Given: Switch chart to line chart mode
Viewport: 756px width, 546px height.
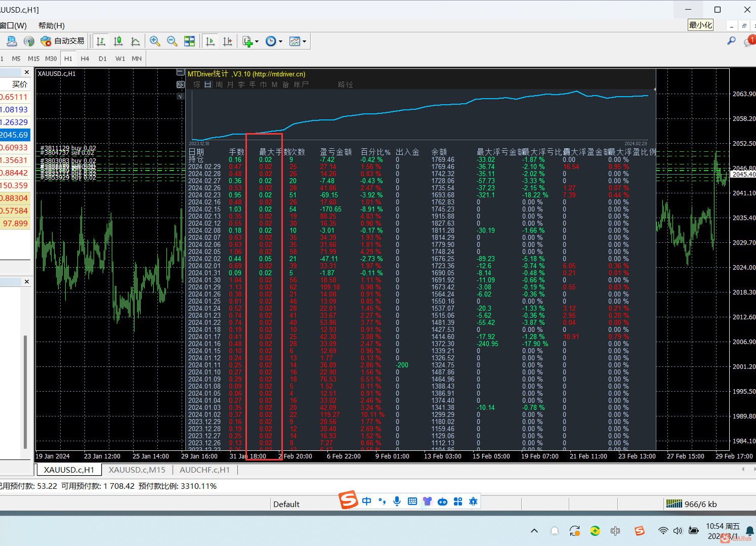Looking at the screenshot, I should pyautogui.click(x=135, y=41).
